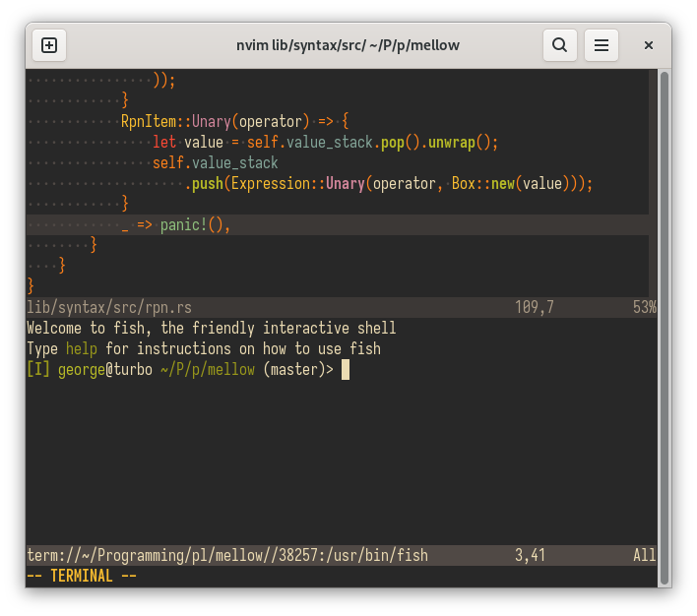Click the term:// fish buffer status line
Viewport: 697px width, 616px height.
pos(226,555)
